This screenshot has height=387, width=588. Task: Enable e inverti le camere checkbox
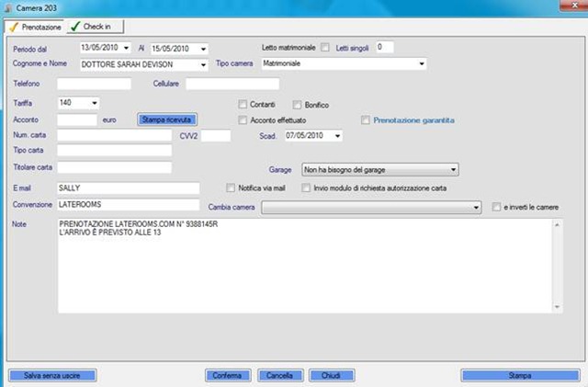[x=496, y=207]
